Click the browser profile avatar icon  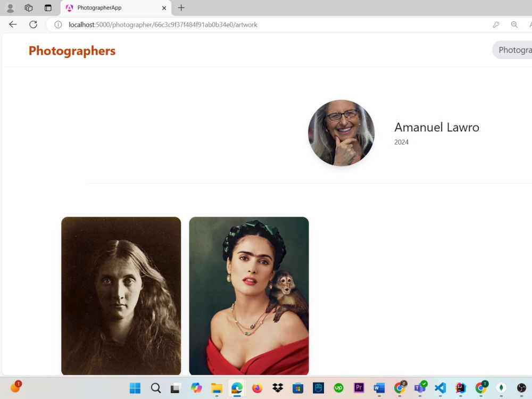[x=10, y=8]
